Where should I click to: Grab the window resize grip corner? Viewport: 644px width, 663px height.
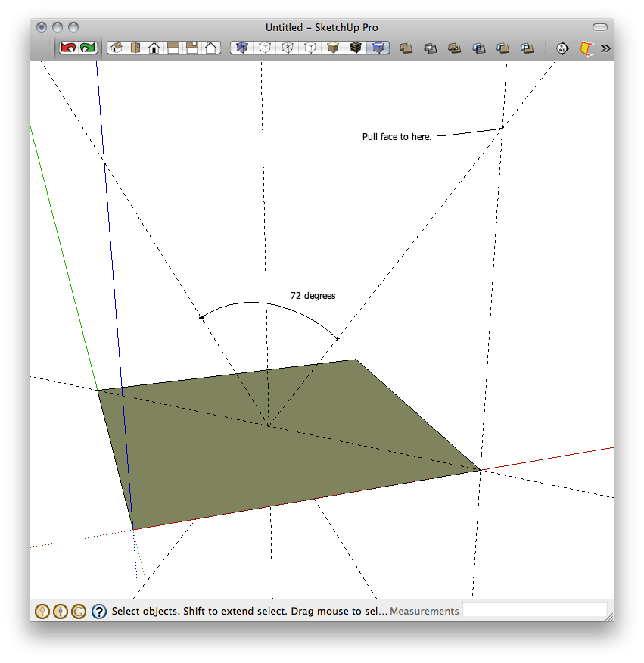[609, 617]
